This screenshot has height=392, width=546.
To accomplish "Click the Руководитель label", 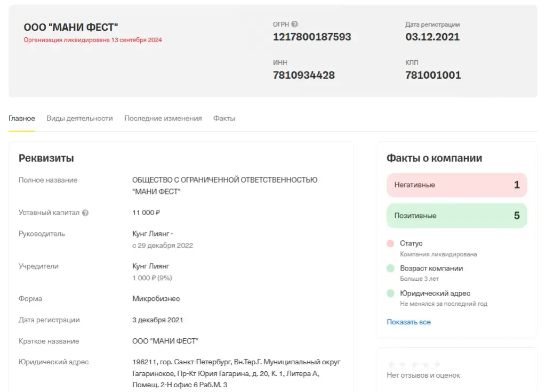I will point(42,234).
